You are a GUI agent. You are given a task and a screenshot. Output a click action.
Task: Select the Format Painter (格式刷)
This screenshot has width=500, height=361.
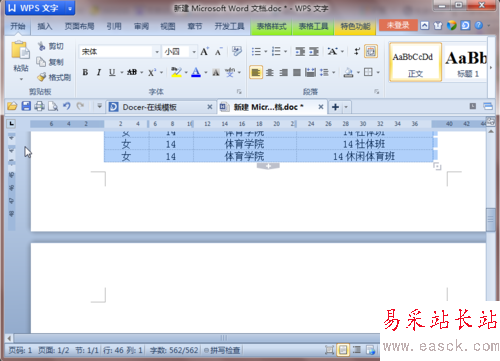tap(54, 77)
